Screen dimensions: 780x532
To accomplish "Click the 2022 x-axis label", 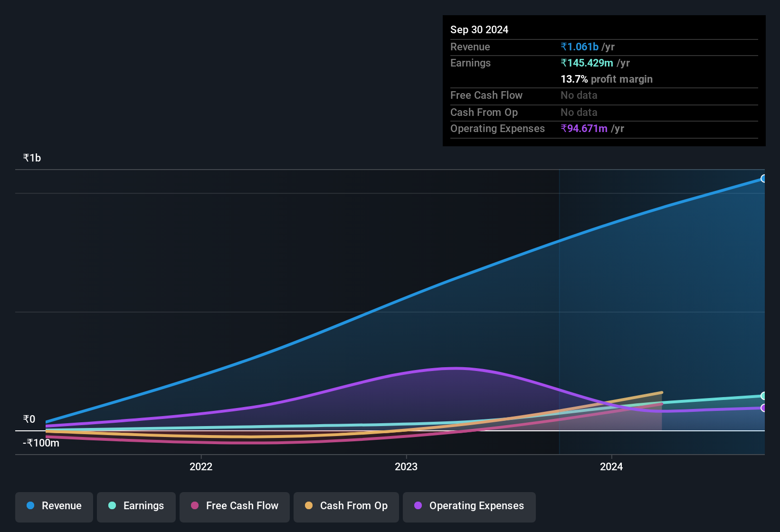I will click(x=201, y=466).
